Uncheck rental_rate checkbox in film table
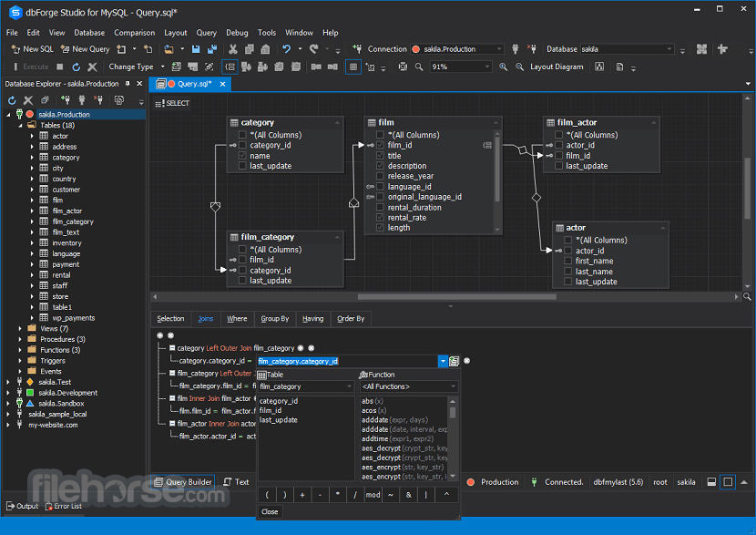 click(x=380, y=218)
